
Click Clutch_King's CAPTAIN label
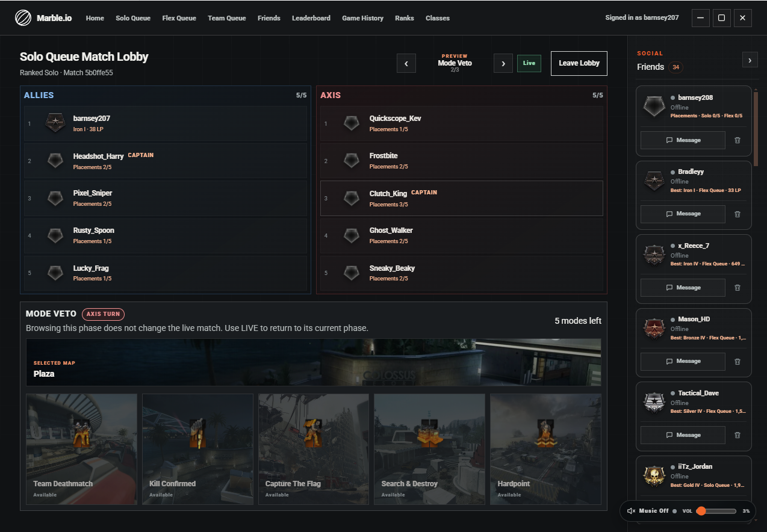point(424,193)
